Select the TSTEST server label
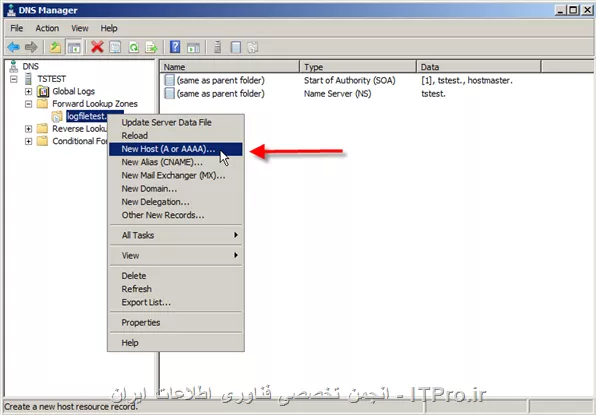 pyautogui.click(x=51, y=79)
